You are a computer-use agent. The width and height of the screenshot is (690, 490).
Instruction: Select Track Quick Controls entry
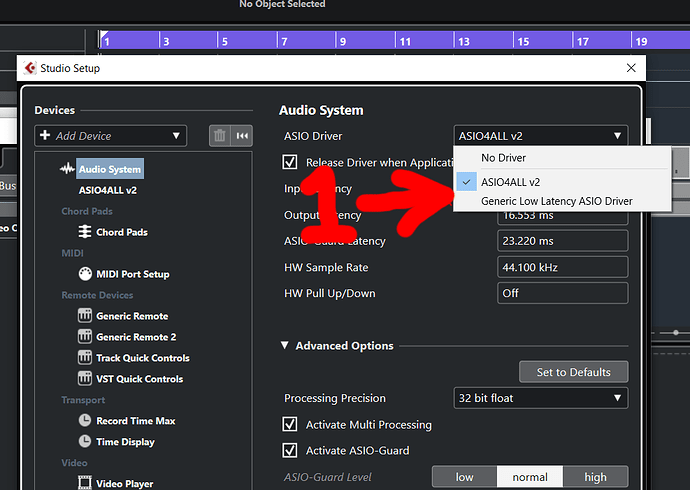pos(143,358)
